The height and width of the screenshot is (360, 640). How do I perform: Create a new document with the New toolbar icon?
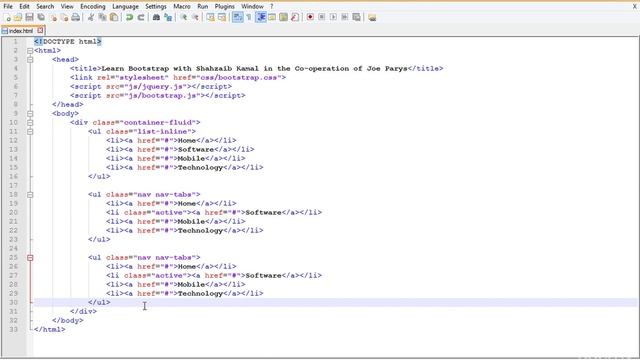(x=7, y=17)
